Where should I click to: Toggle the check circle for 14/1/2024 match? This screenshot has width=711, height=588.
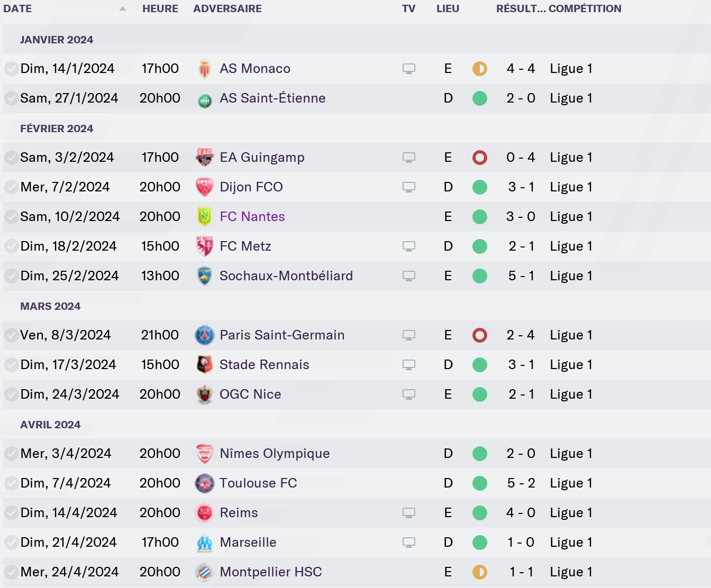pyautogui.click(x=11, y=69)
